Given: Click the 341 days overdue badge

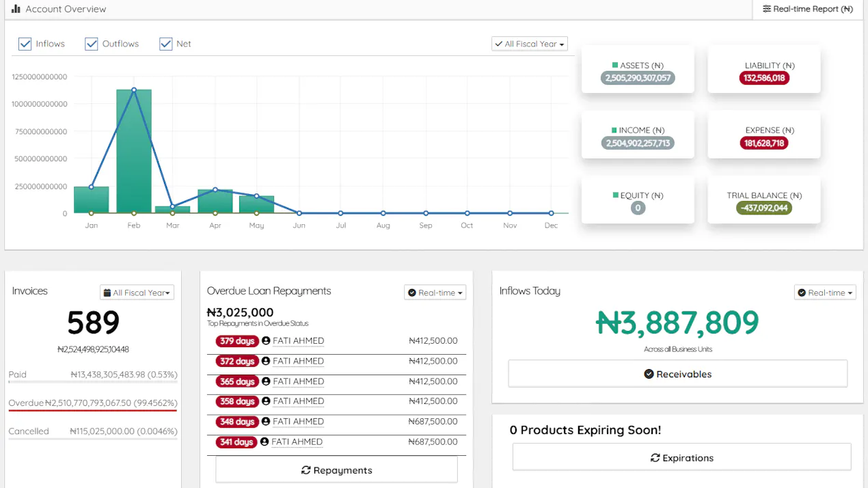Looking at the screenshot, I should coord(236,442).
